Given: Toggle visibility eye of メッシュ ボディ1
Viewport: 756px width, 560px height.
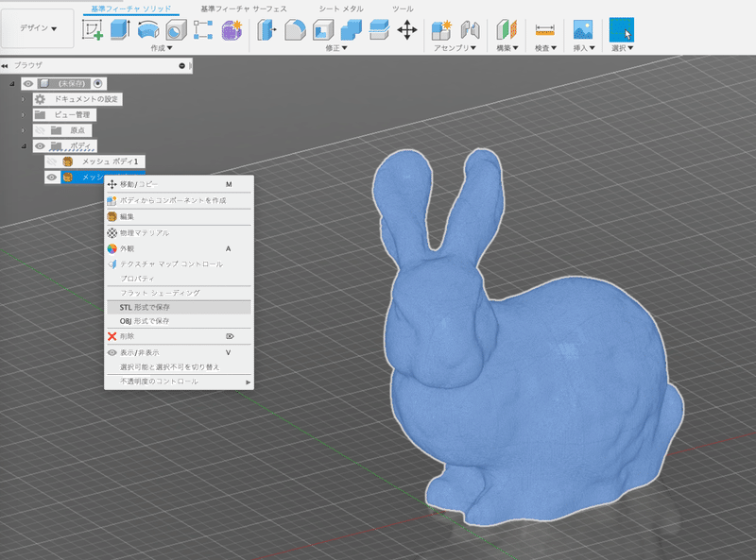Looking at the screenshot, I should coord(52,161).
